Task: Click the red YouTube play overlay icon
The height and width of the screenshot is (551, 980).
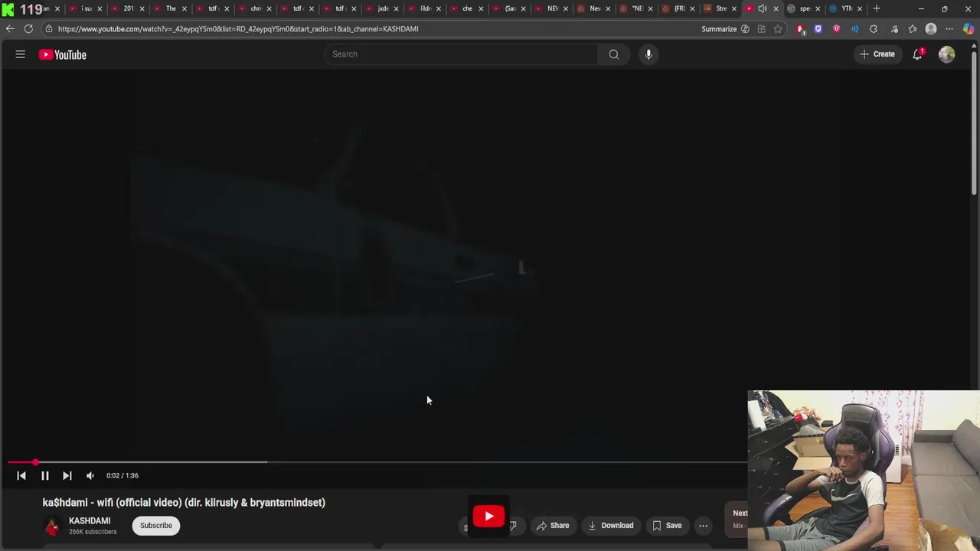Action: click(488, 516)
